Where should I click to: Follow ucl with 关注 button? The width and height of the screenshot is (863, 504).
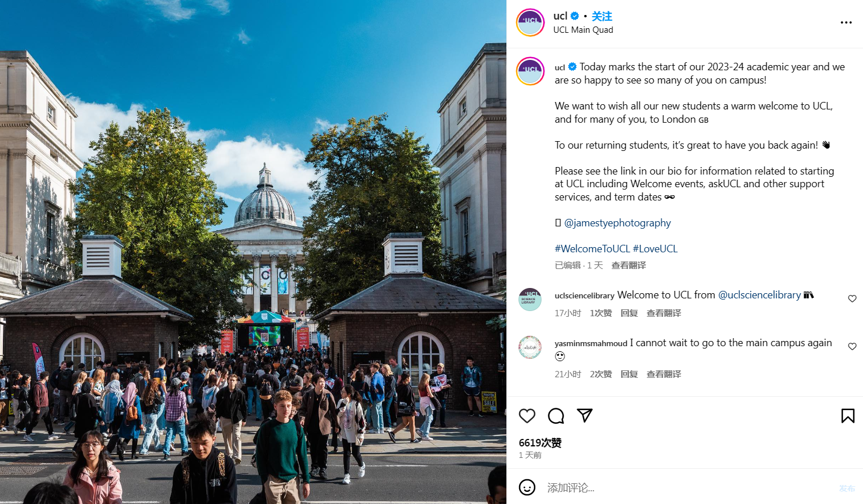(x=602, y=16)
